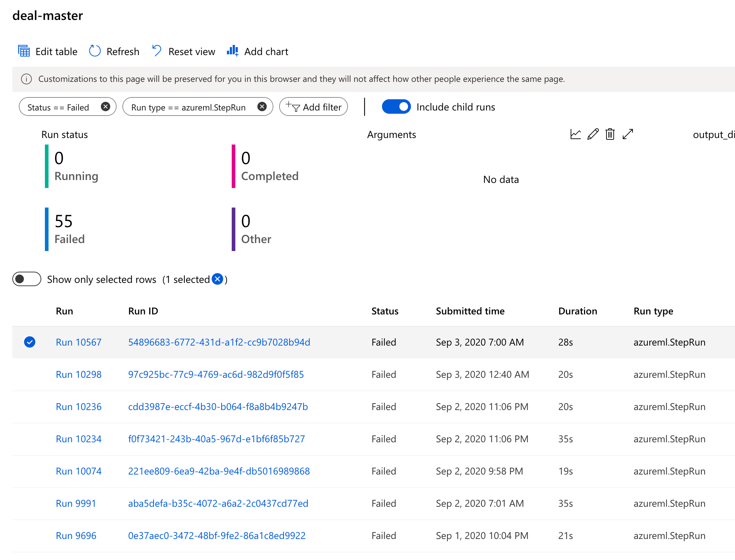Open the chart type icon on Arguments chart
Viewport: 735px width, 560px height.
pyautogui.click(x=575, y=134)
